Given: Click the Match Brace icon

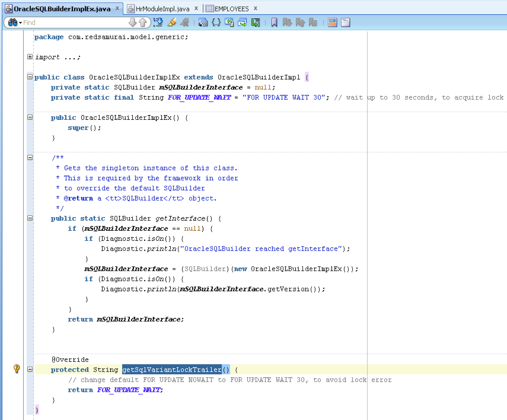Looking at the screenshot, I should pos(216,23).
